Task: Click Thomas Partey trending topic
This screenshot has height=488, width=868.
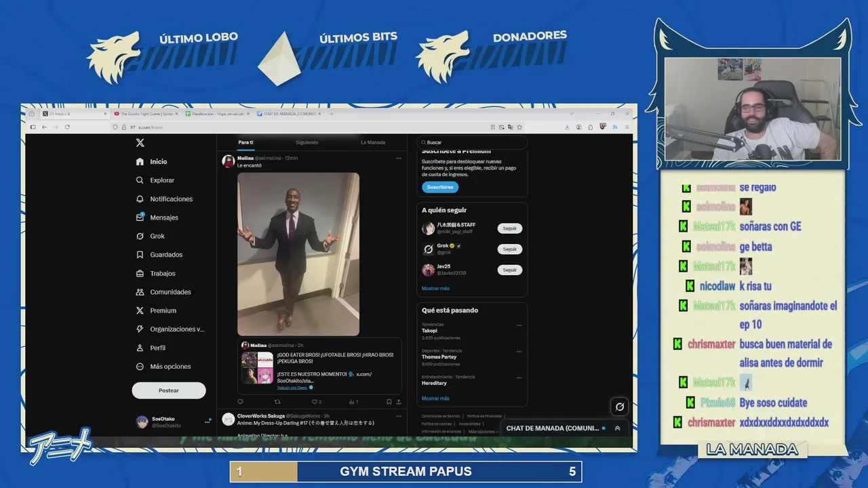Action: [439, 357]
